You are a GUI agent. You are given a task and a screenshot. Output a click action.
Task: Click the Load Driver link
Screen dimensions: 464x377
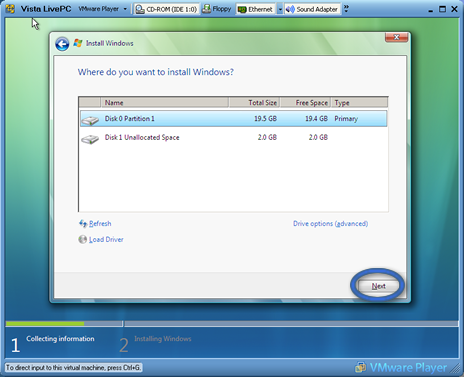point(106,240)
